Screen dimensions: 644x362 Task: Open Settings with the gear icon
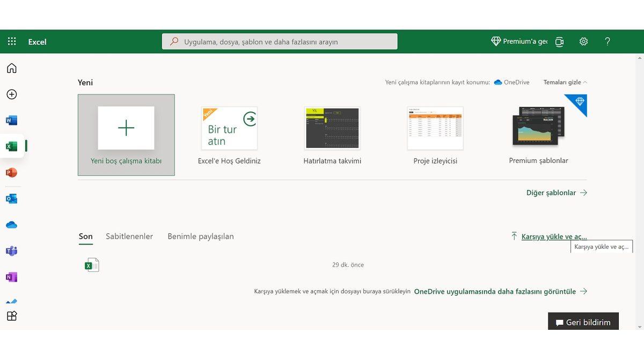tap(583, 41)
